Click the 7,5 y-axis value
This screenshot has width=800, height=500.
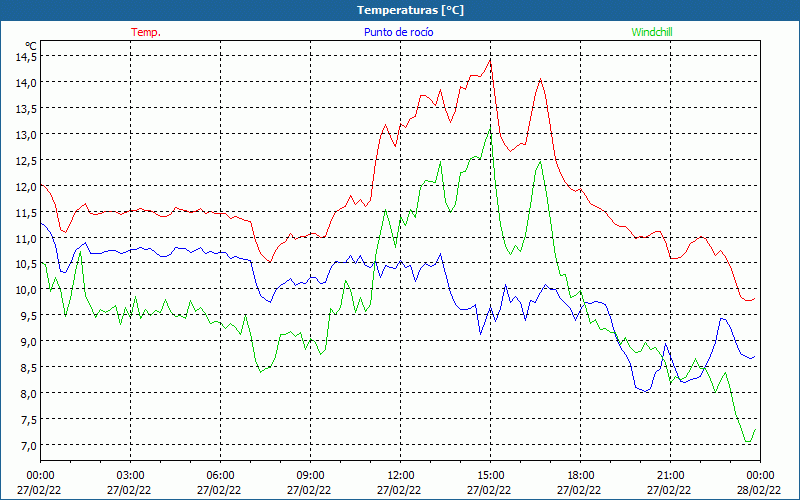(x=29, y=419)
